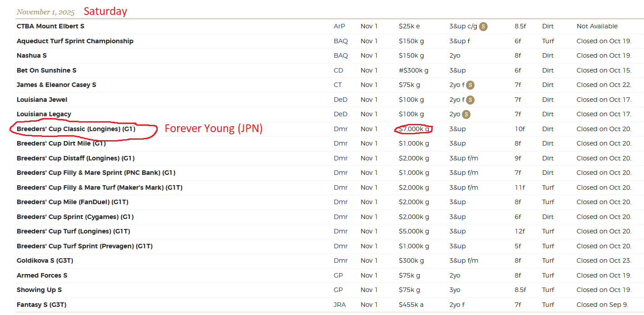This screenshot has width=644, height=315.
Task: Open the Armed Forces S race
Action: pos(42,275)
